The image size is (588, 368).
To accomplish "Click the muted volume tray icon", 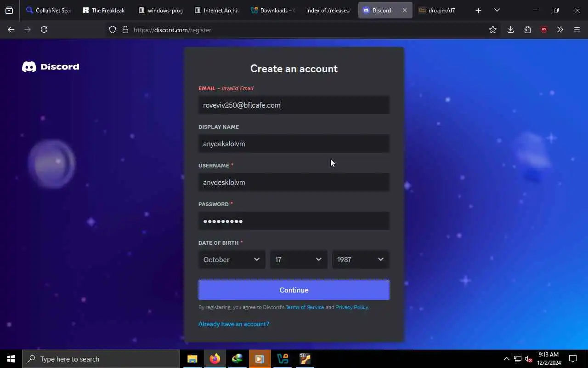I will tap(529, 359).
